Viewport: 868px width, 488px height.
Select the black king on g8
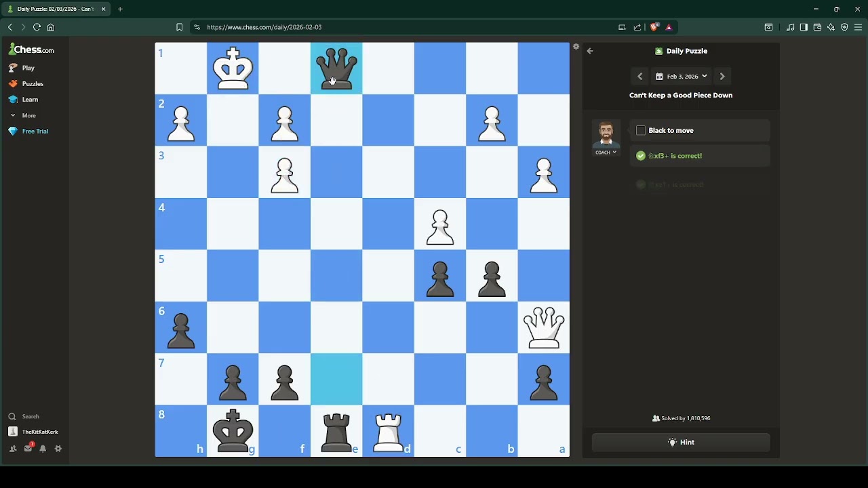point(233,431)
